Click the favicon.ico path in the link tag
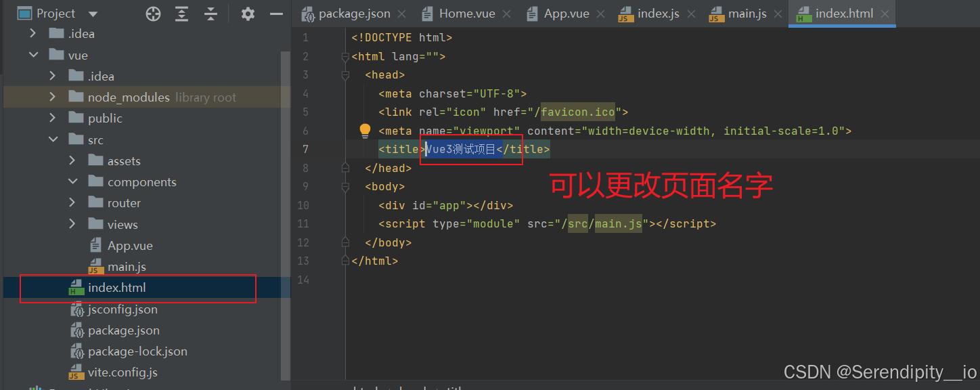 pyautogui.click(x=577, y=112)
